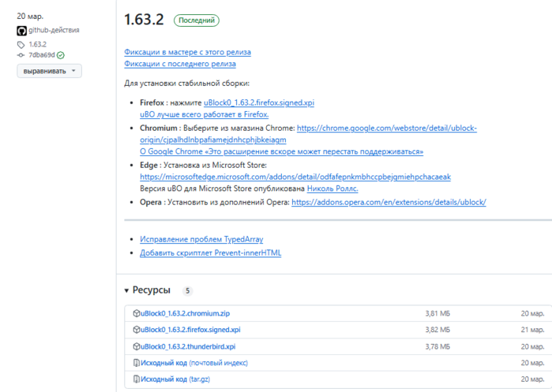552x392 pixels.
Task: Click the 21 мар. date in assets
Action: [x=532, y=330]
